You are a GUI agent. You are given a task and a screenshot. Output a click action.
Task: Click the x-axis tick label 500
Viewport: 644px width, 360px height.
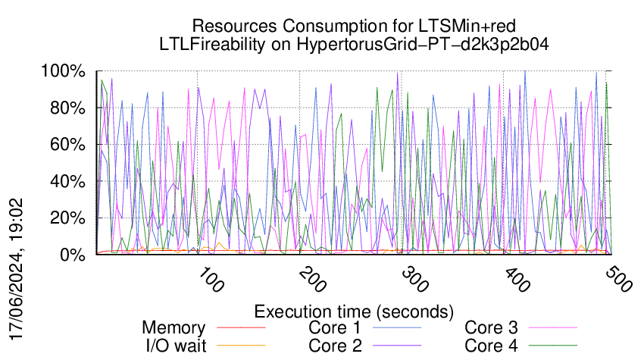(x=618, y=280)
